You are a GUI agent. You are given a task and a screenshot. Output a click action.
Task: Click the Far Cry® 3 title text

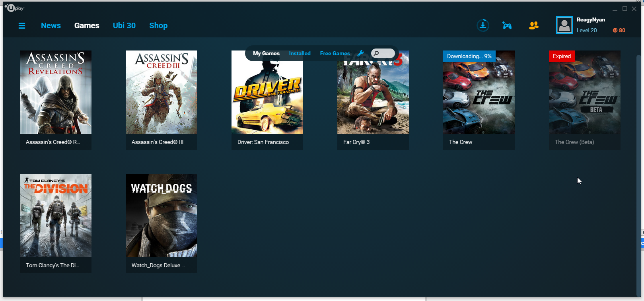356,142
